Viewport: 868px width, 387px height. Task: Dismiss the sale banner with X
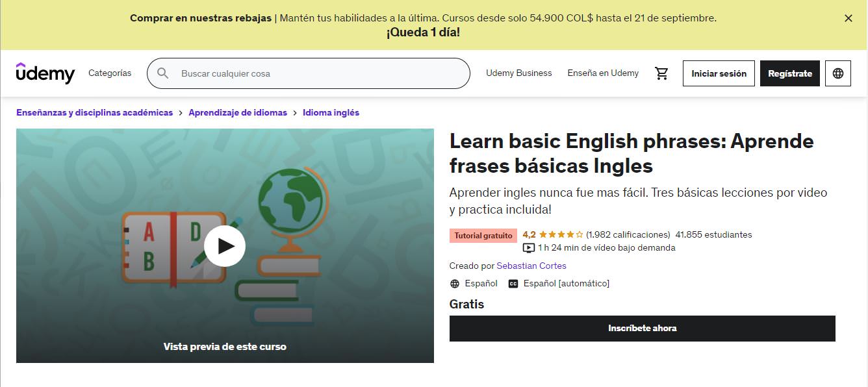[x=848, y=18]
